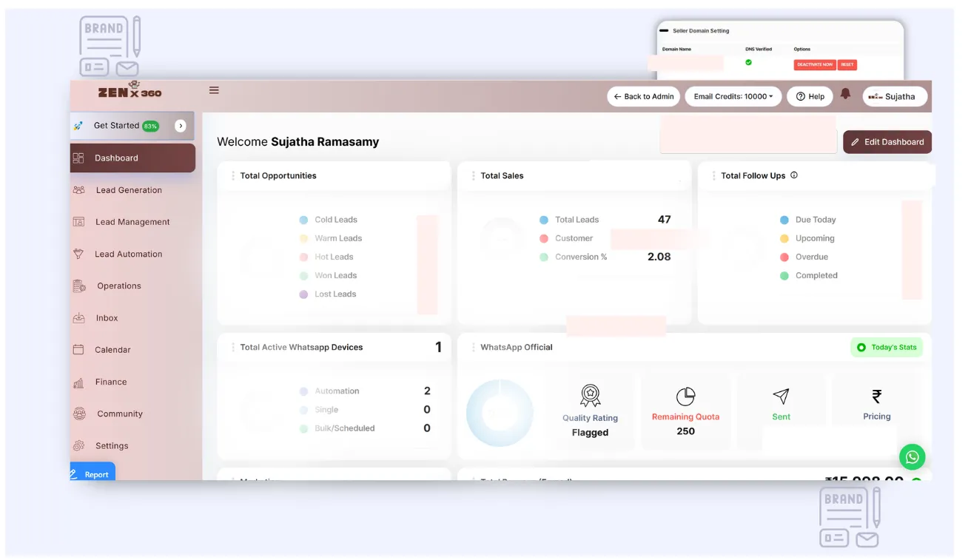Image resolution: width=968 pixels, height=560 pixels.
Task: Open the notification bell
Action: point(845,95)
